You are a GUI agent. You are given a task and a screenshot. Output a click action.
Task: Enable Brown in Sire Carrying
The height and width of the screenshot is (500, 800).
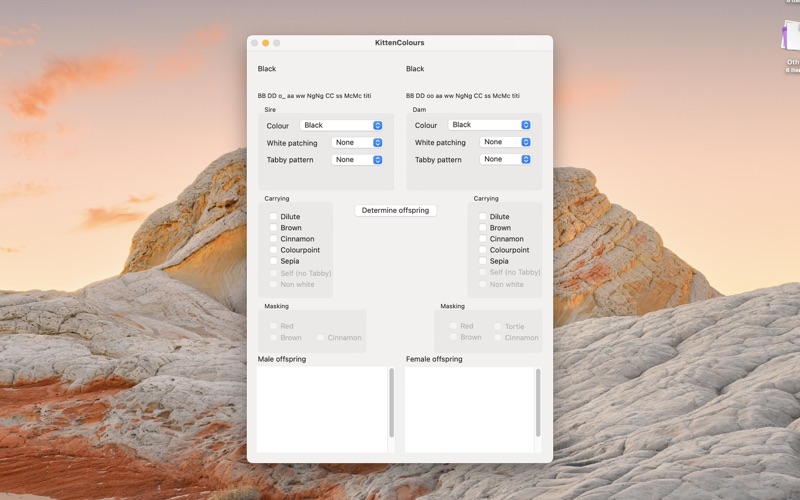[273, 228]
